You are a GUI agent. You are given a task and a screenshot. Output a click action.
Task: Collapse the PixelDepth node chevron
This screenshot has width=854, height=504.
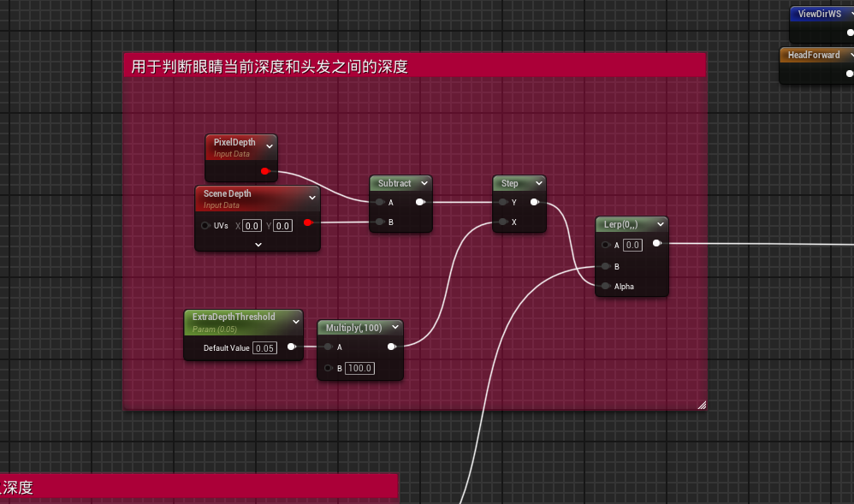[270, 147]
